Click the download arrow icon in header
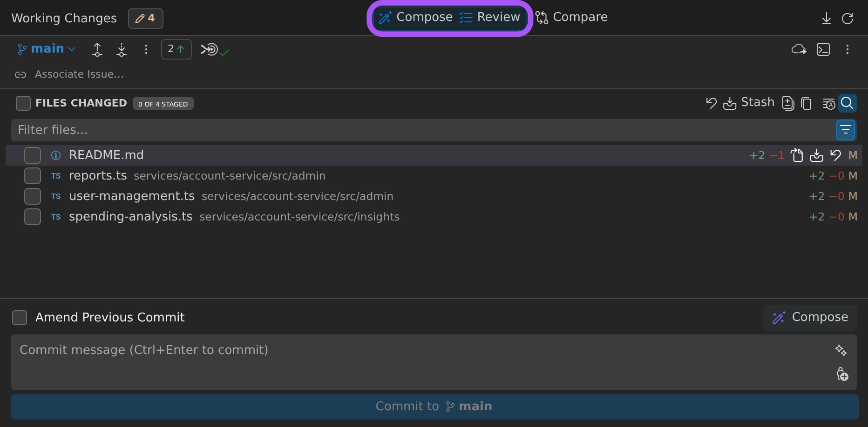This screenshot has width=868, height=427. point(827,19)
